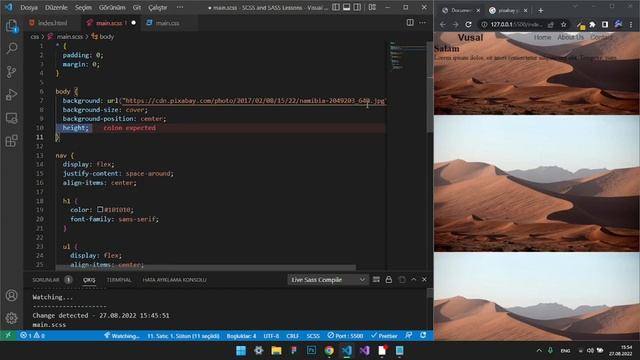The height and width of the screenshot is (360, 640).
Task: Clear the output panel with list icon
Action: click(376, 280)
